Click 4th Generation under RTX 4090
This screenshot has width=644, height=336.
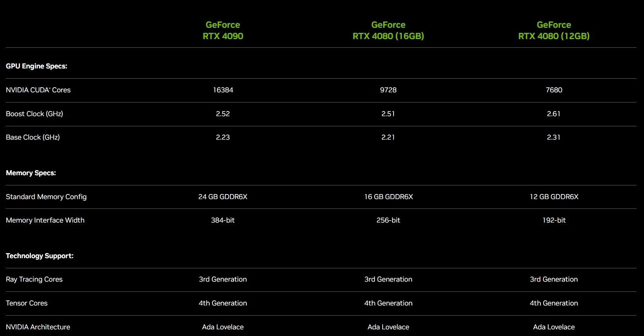click(x=223, y=303)
